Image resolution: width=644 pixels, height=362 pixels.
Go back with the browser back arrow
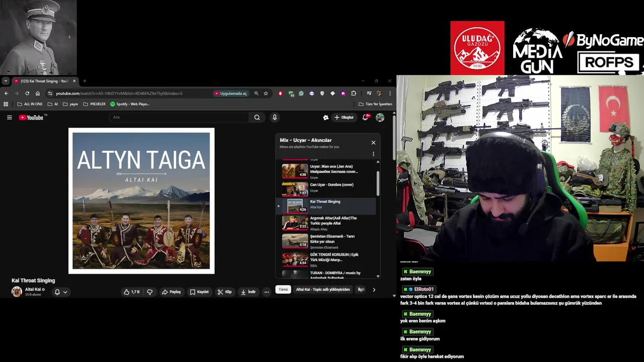pos(6,93)
